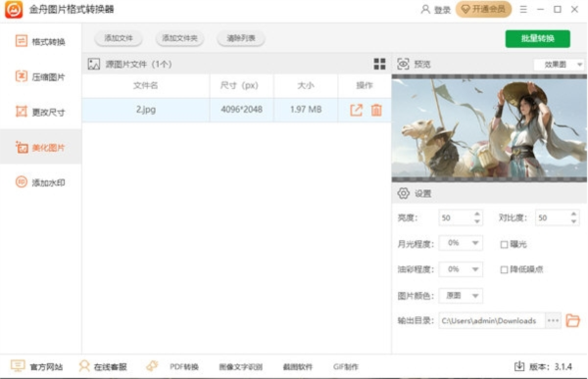Open output for 2.jpg with export icon
588x379 pixels.
(357, 110)
